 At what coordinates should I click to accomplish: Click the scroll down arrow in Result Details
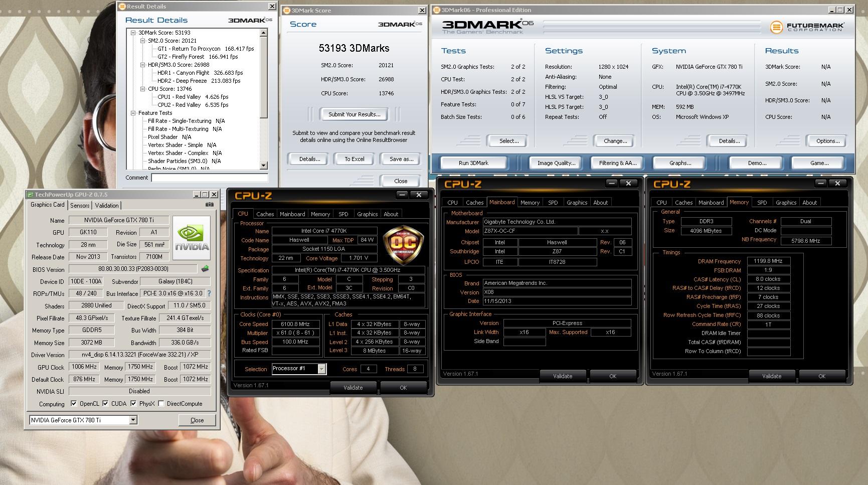264,166
